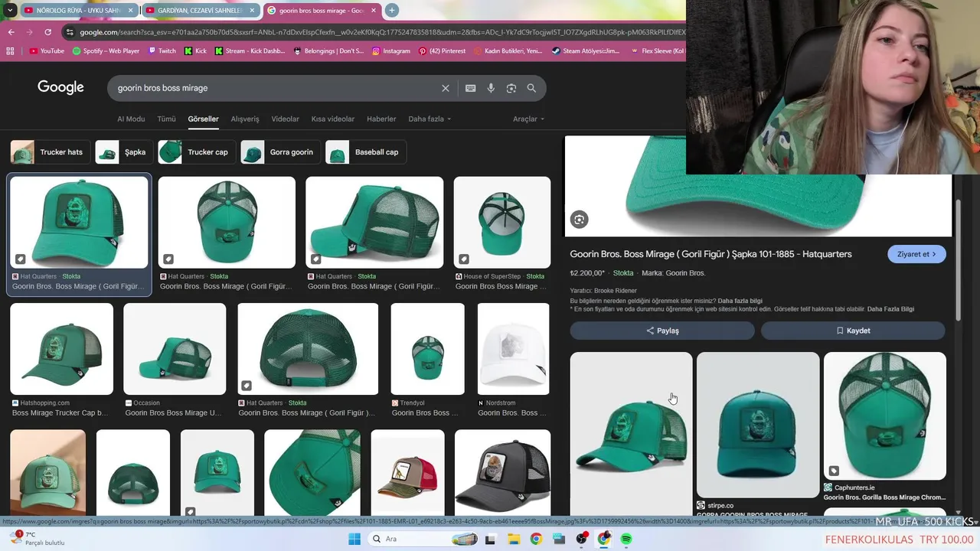The width and height of the screenshot is (980, 551).
Task: Filter by the Trucker hats chip
Action: pos(51,152)
